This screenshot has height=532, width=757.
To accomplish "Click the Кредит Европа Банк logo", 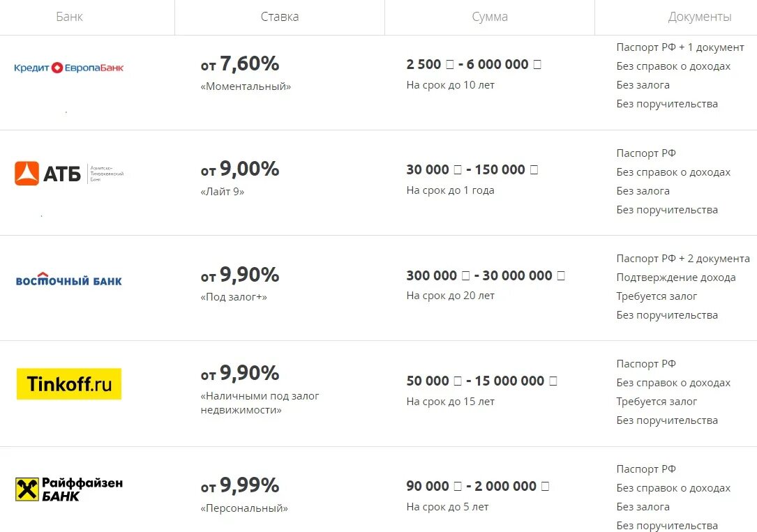I will 68,68.
